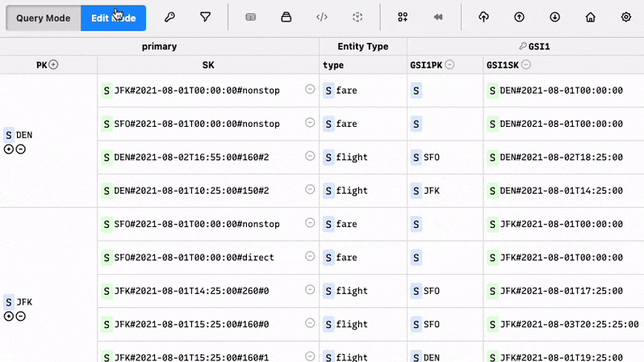Image resolution: width=644 pixels, height=362 pixels.
Task: Click the plus icon under the DEN partition key
Action: (x=9, y=149)
